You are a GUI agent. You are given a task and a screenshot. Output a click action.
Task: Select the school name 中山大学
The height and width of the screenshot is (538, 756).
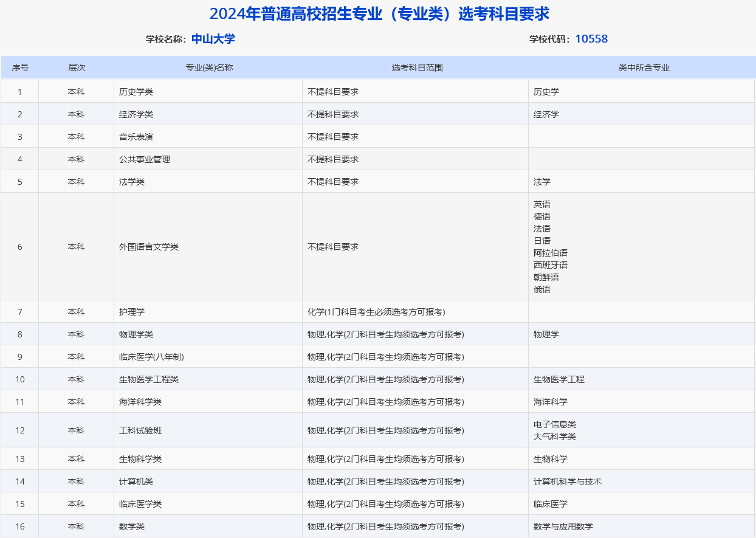click(x=213, y=39)
